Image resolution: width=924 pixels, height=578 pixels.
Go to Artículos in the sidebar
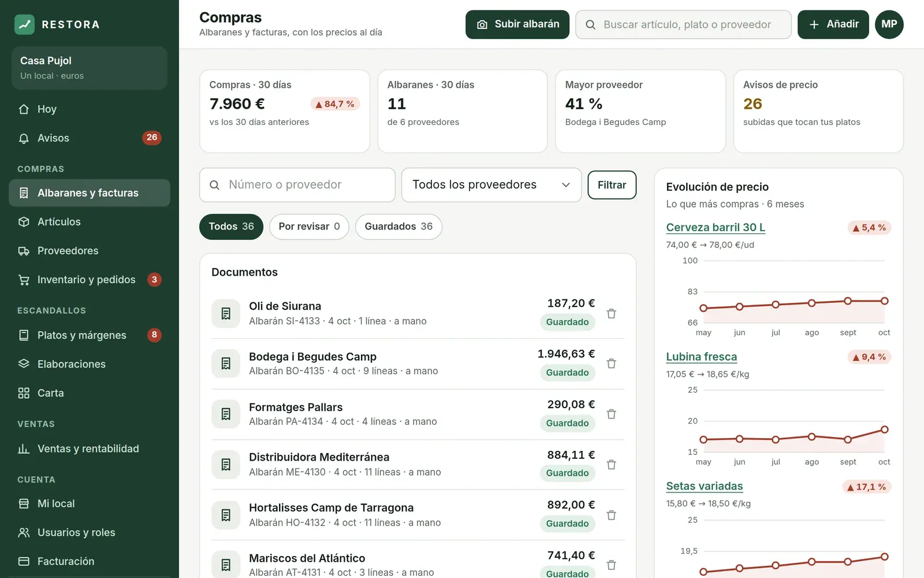point(90,222)
